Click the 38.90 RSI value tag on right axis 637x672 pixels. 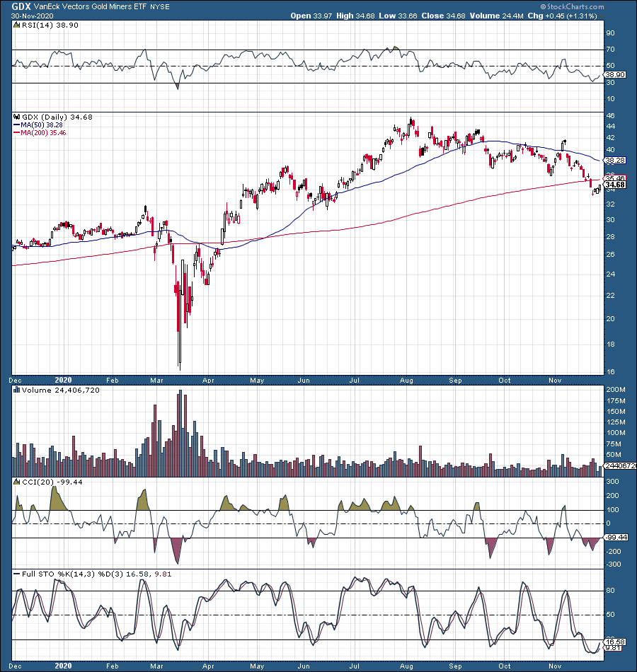tap(615, 74)
